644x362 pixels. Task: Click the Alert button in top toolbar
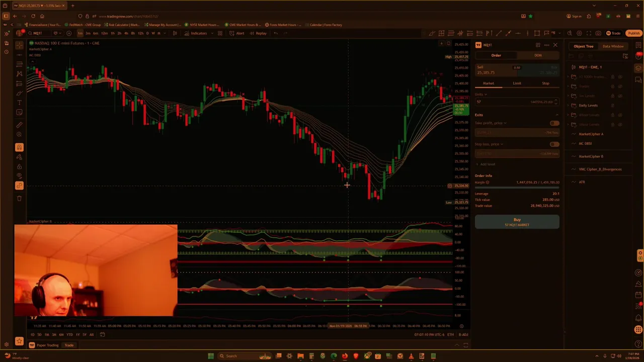point(237,33)
